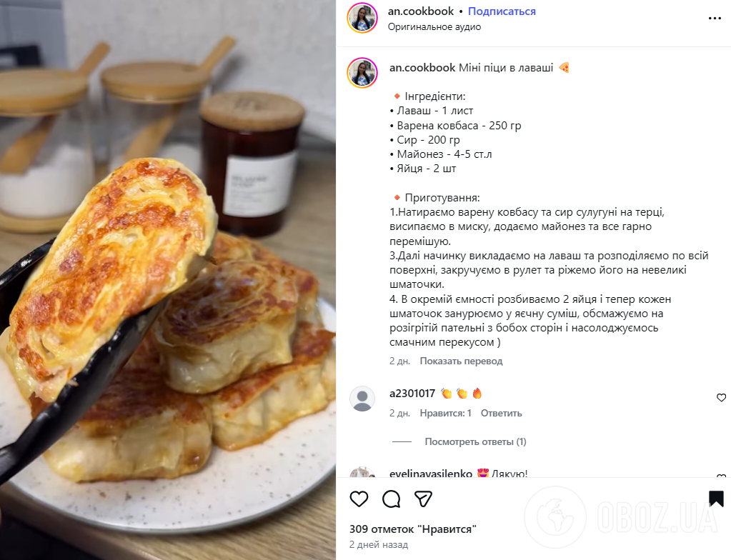Open the Оригинальное аудио audio link

434,27
